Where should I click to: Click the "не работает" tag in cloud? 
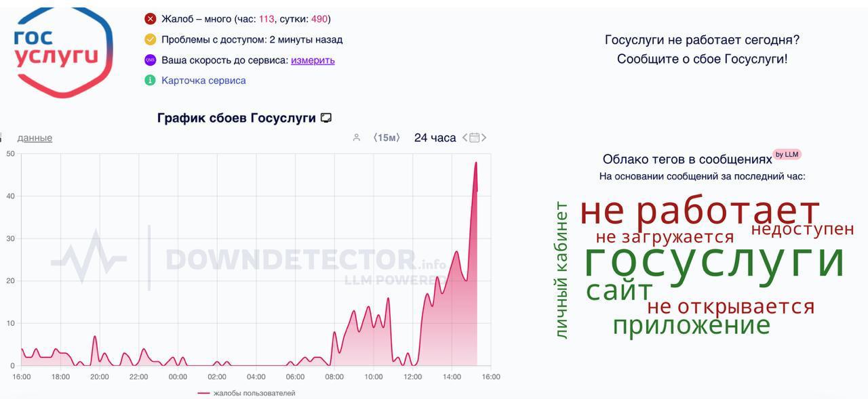click(700, 211)
